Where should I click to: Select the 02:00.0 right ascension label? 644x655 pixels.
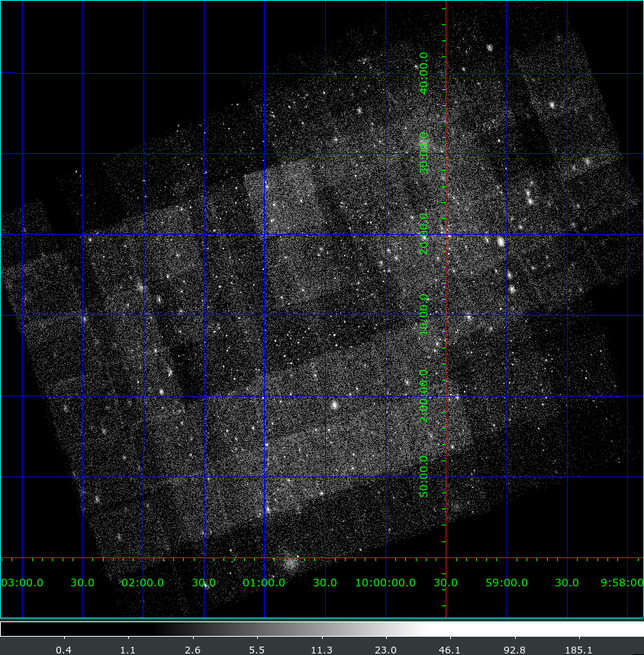click(143, 583)
